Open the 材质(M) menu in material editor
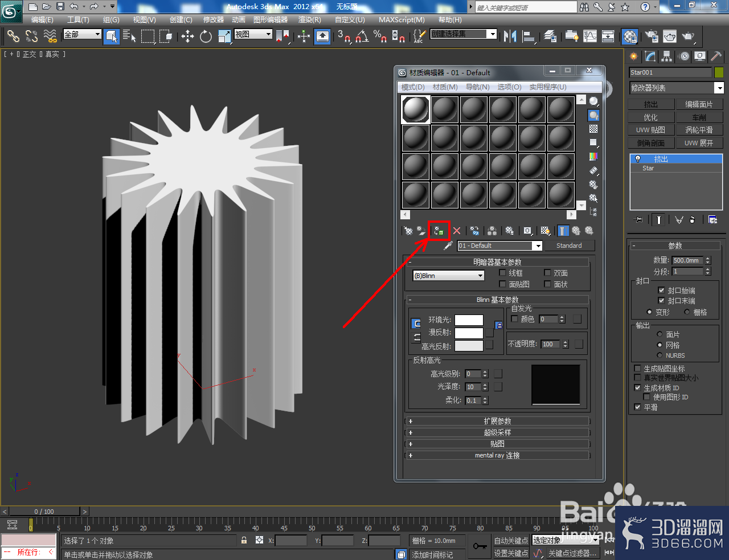This screenshot has width=729, height=560. point(445,87)
